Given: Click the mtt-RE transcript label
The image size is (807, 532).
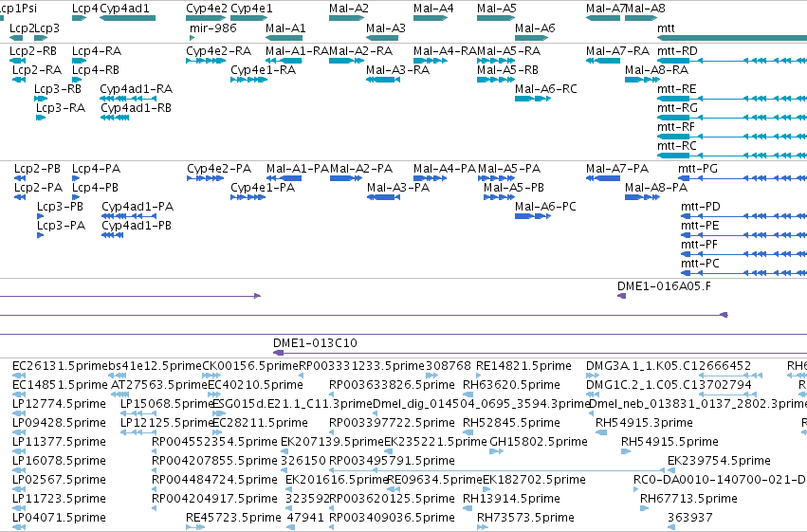Looking at the screenshot, I should (x=677, y=89).
